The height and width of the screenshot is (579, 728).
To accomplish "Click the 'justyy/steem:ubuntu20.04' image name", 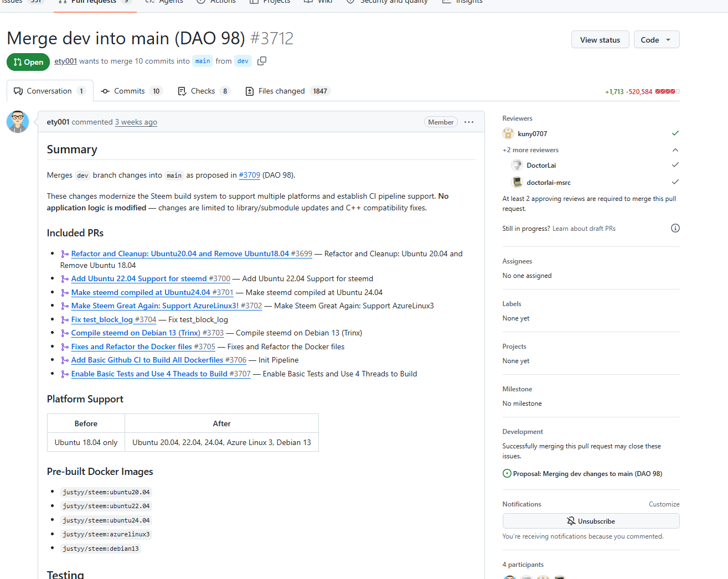I will coord(106,492).
